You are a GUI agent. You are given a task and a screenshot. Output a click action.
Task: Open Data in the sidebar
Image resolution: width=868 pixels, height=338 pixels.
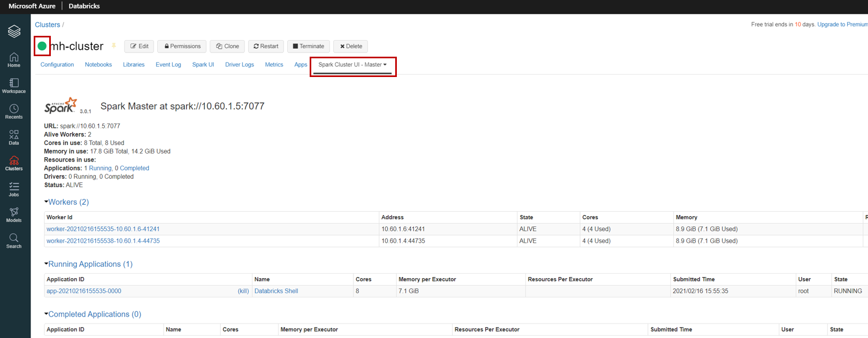(14, 137)
